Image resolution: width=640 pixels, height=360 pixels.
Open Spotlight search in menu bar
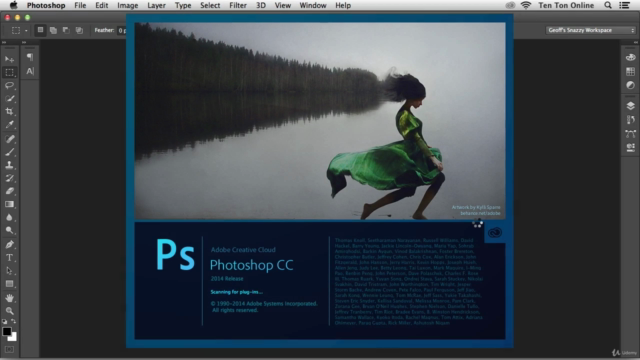pyautogui.click(x=608, y=5)
